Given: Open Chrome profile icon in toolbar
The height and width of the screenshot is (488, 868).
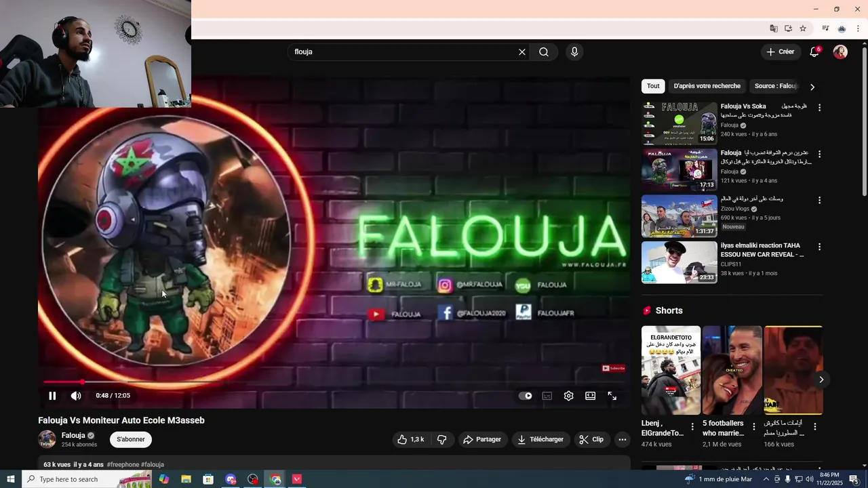Looking at the screenshot, I should pos(842,28).
